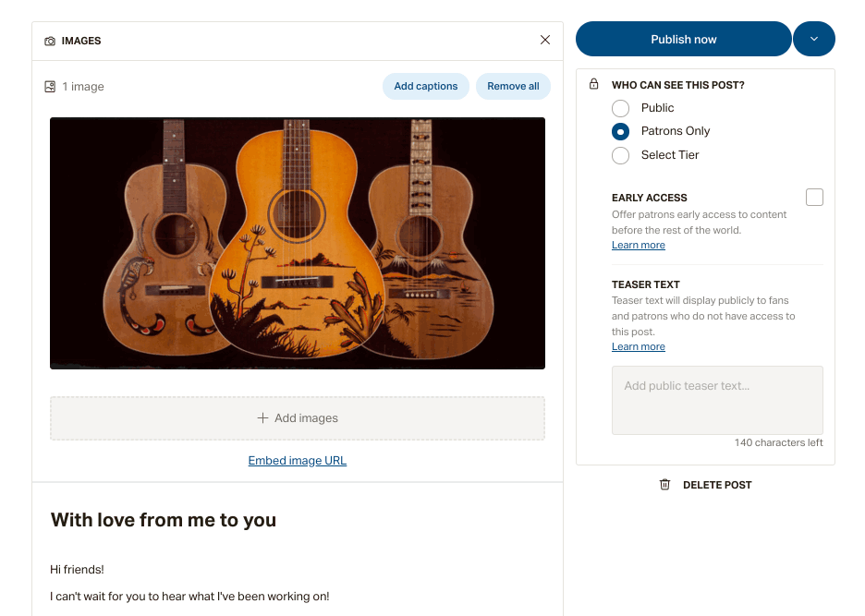Image resolution: width=865 pixels, height=616 pixels.
Task: Click Remove all button
Action: pos(513,86)
